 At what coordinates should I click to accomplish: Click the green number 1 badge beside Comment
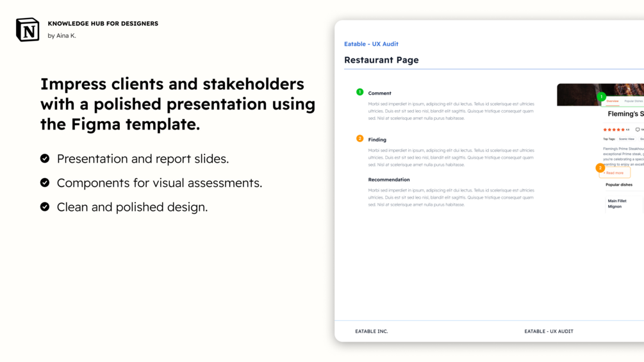click(359, 92)
